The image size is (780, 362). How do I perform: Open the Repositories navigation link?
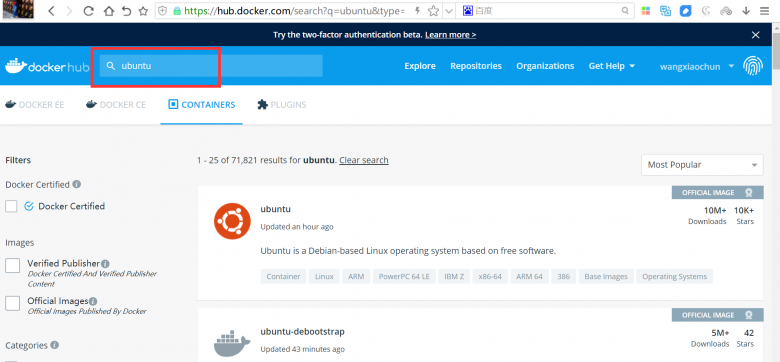click(476, 66)
